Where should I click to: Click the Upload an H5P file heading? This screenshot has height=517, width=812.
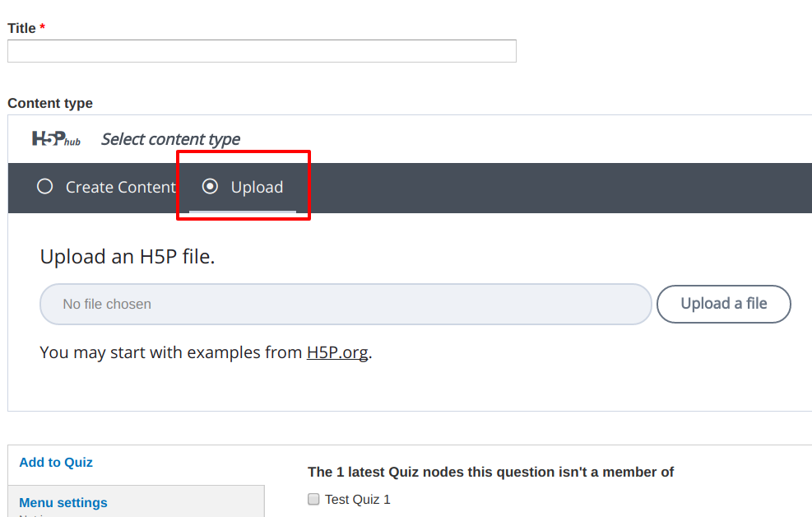[128, 256]
